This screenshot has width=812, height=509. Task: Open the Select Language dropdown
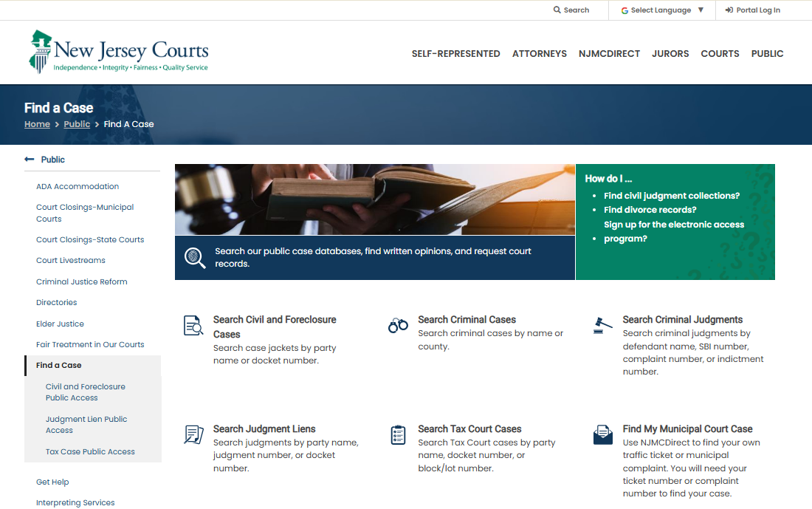click(662, 10)
